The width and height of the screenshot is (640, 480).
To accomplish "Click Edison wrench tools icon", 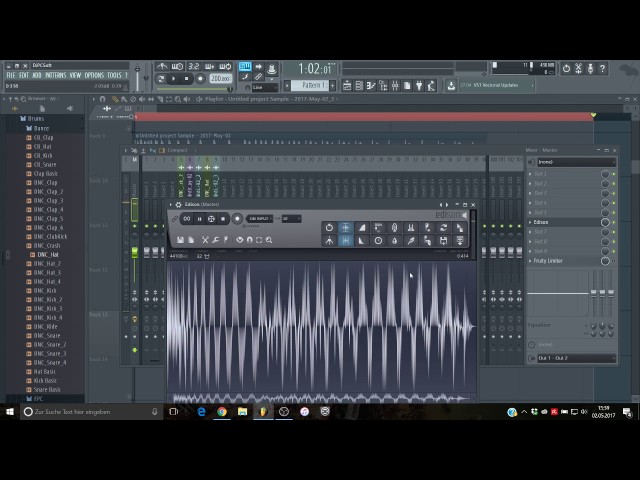I will [x=216, y=240].
